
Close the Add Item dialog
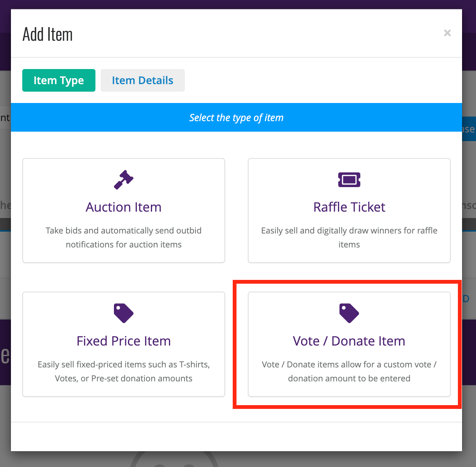[x=447, y=33]
